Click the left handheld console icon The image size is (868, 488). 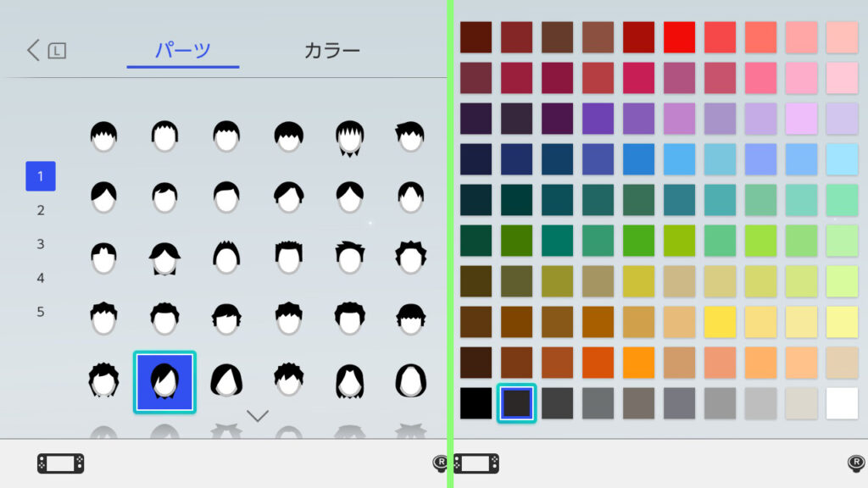(61, 463)
